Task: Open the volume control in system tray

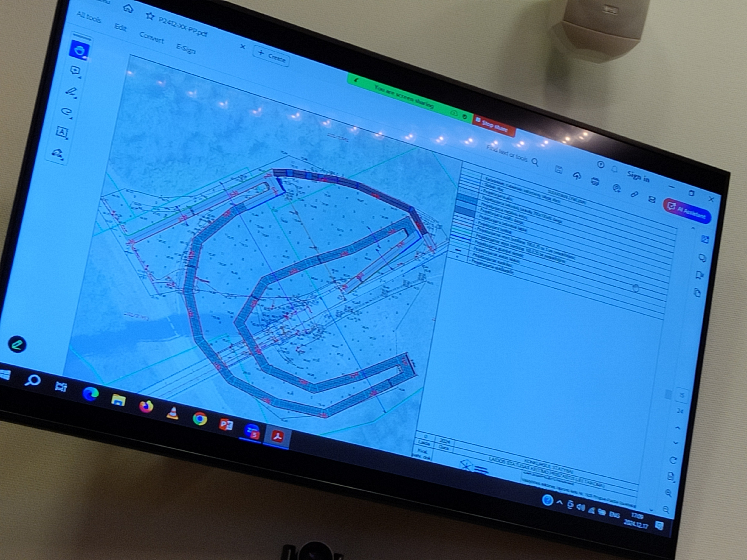Action: tap(581, 507)
